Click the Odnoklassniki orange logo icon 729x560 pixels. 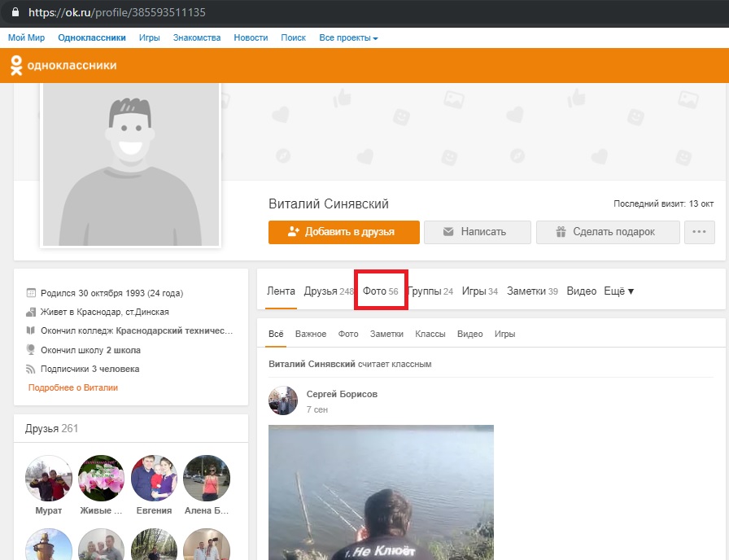pyautogui.click(x=16, y=65)
